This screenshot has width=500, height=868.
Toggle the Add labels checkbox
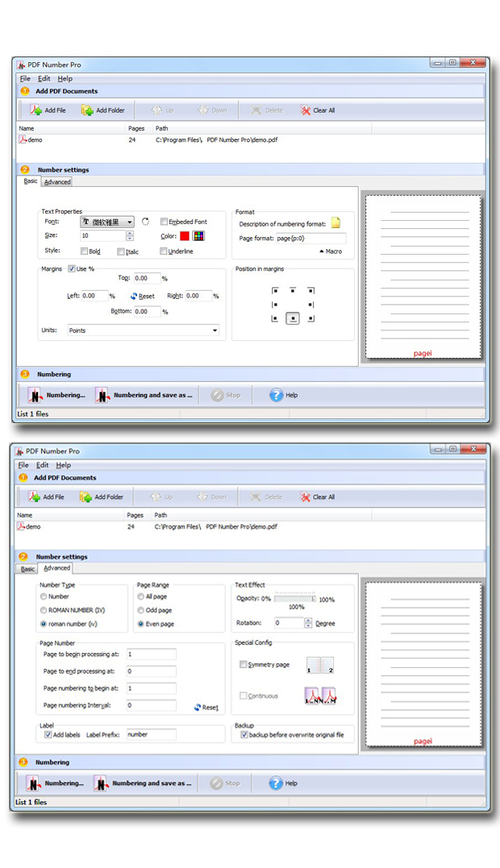tap(48, 734)
